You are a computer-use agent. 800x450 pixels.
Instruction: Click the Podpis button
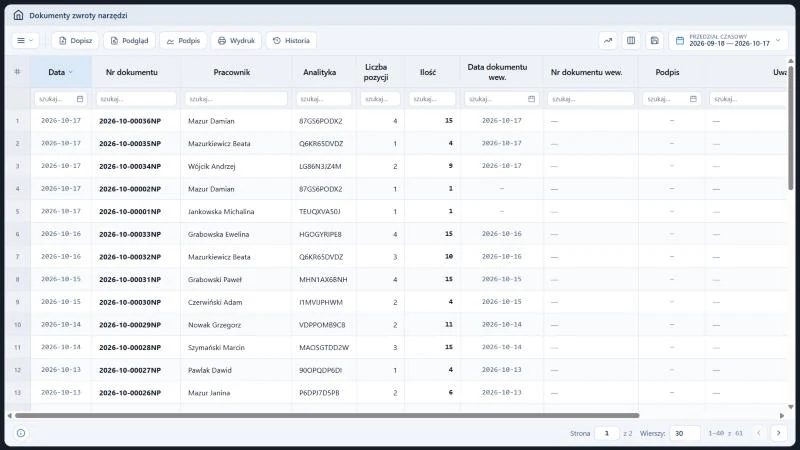[x=183, y=40]
